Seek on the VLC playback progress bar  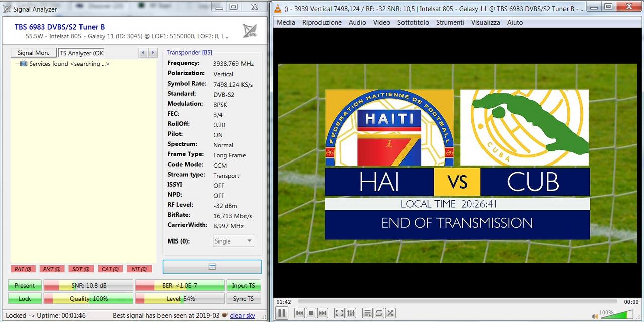tap(458, 302)
